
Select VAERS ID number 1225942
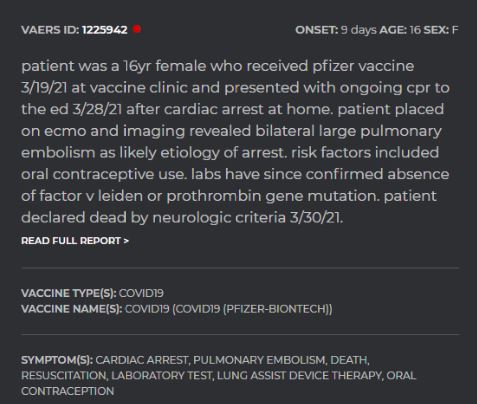coord(105,30)
